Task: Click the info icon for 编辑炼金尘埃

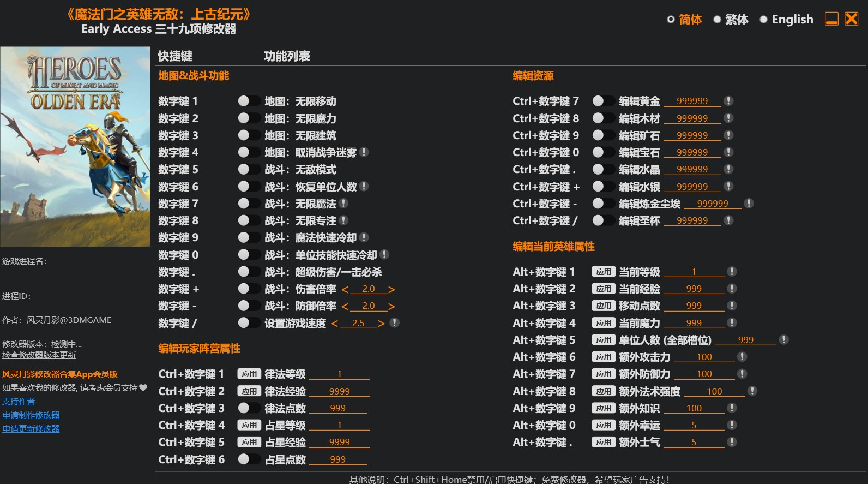Action: click(x=749, y=203)
